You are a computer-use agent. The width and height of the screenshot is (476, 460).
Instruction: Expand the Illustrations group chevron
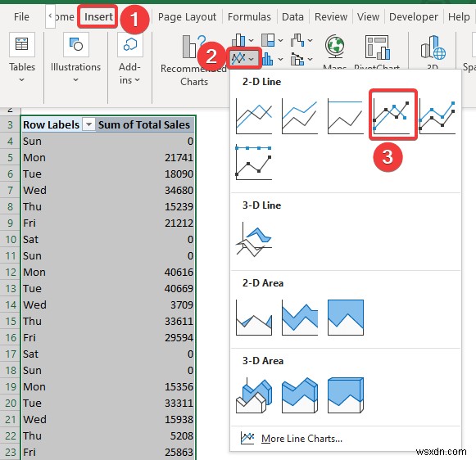76,80
